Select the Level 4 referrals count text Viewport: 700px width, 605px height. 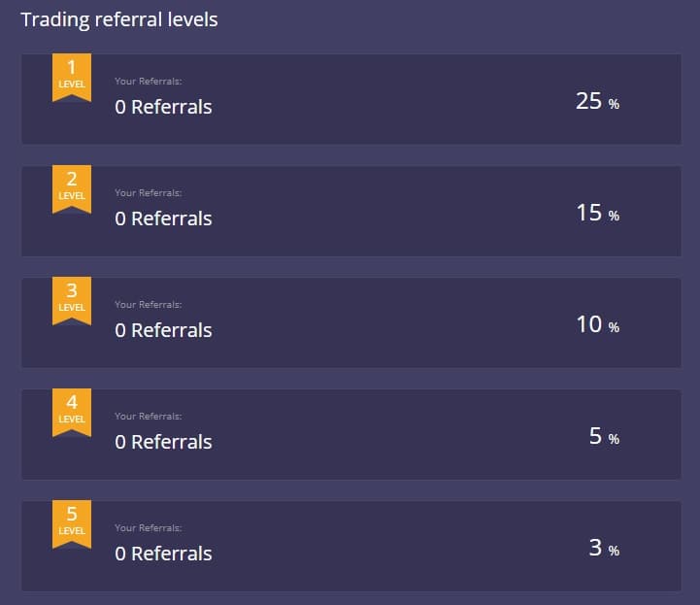[163, 442]
